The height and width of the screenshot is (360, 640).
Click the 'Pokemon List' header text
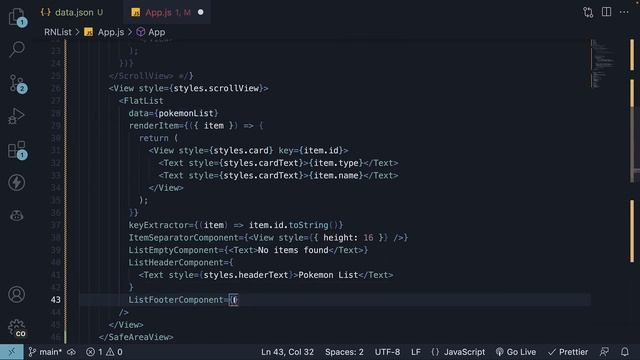(x=328, y=275)
